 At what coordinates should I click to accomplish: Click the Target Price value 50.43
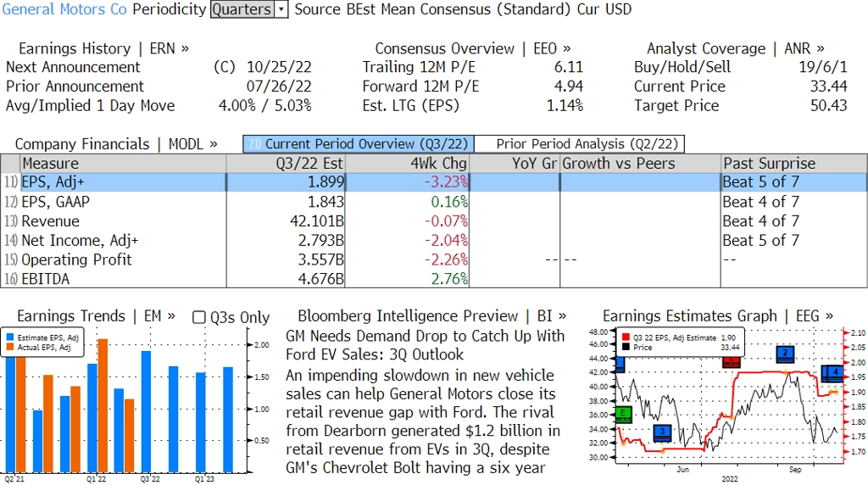[829, 106]
